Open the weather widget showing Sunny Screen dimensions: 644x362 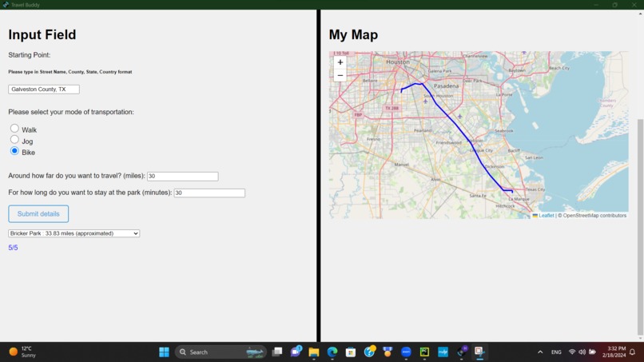(x=23, y=352)
